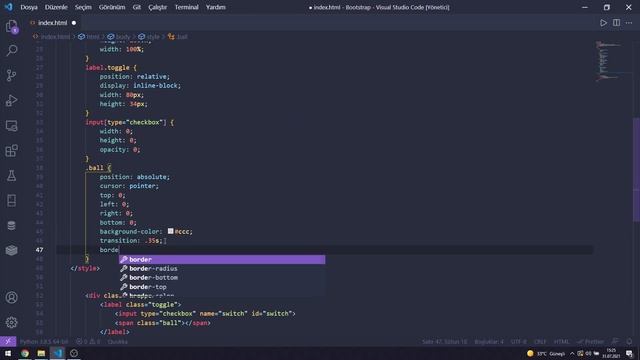The height and width of the screenshot is (360, 640).
Task: Open the Run and Debug view
Action: [11, 100]
